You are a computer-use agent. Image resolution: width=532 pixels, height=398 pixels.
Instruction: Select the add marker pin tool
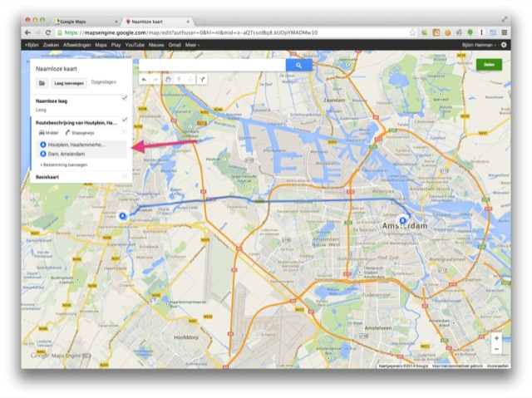pos(180,79)
